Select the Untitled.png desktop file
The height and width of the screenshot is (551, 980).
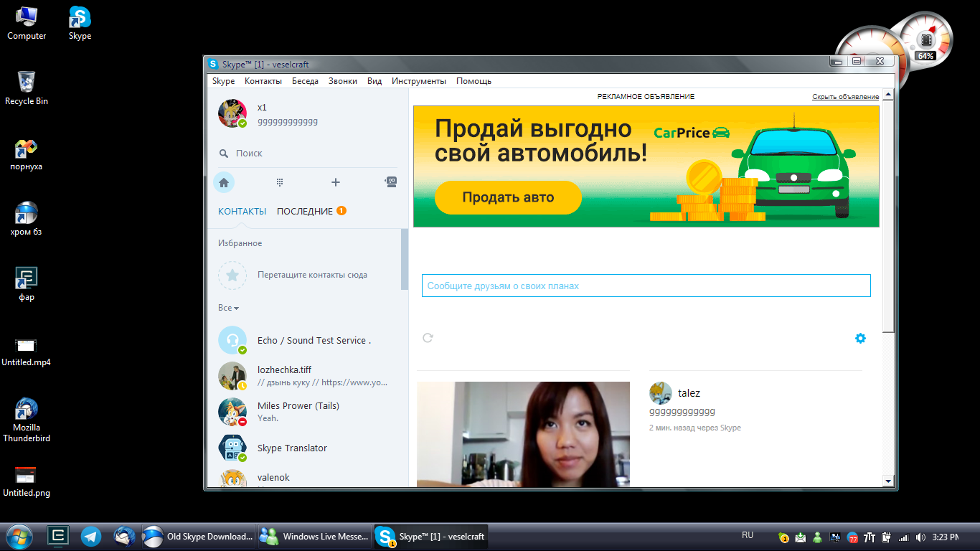(27, 481)
